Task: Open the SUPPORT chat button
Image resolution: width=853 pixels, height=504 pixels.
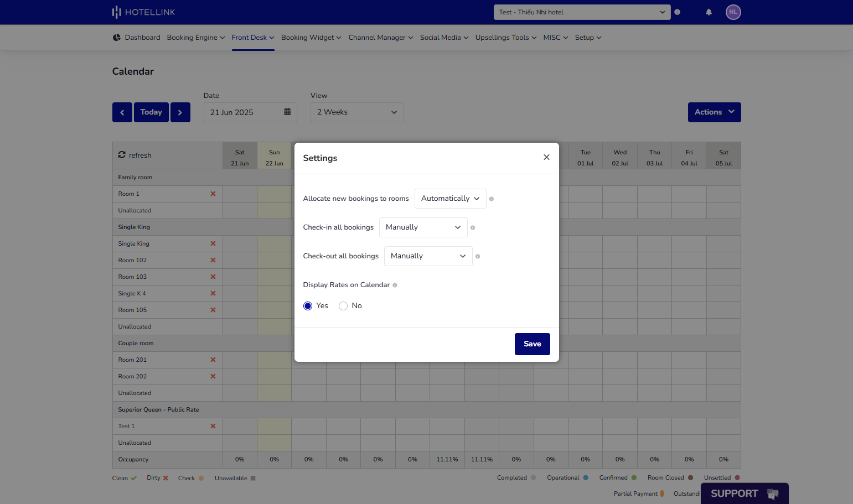Action: [745, 493]
